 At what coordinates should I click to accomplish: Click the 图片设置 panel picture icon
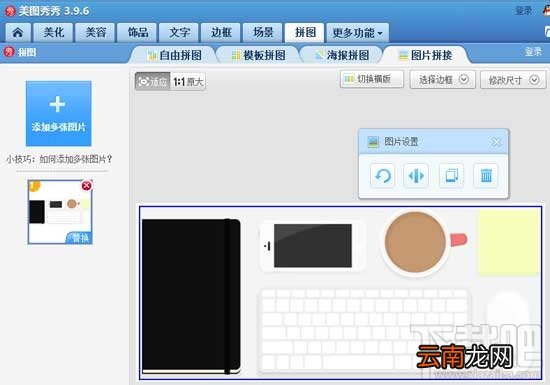[x=373, y=142]
